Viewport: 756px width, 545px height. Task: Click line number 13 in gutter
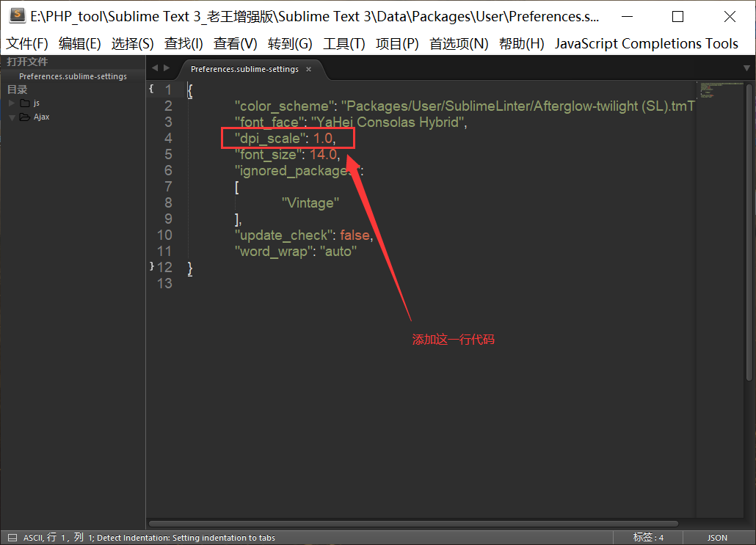pyautogui.click(x=164, y=283)
